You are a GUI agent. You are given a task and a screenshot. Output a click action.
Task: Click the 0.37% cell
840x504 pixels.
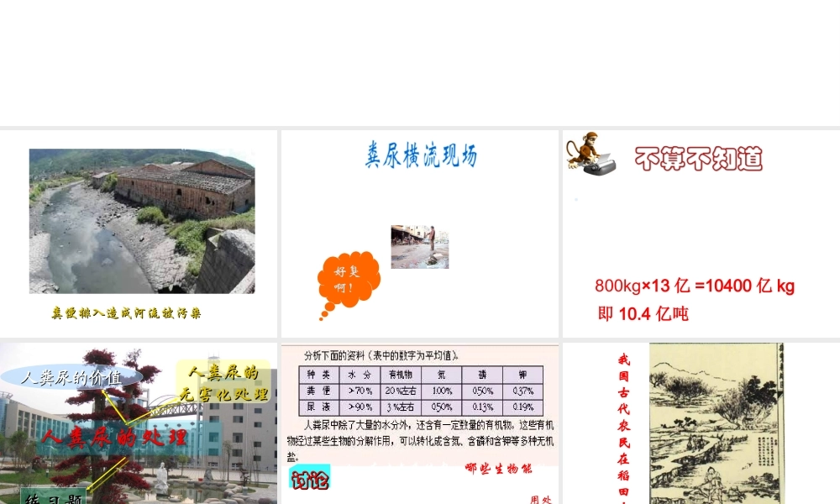[x=522, y=391]
